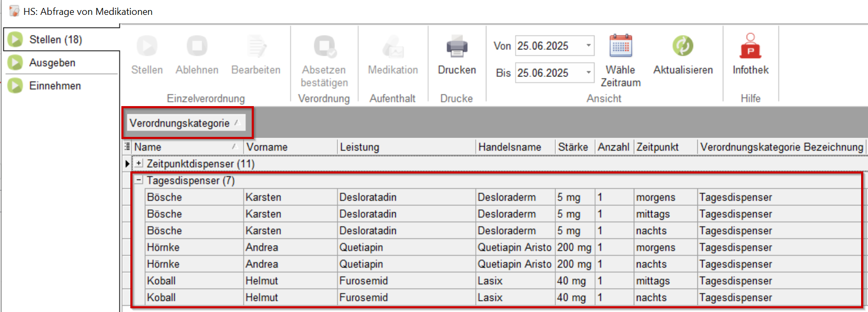
Task: Switch to the Ausgeben tab
Action: pos(52,63)
